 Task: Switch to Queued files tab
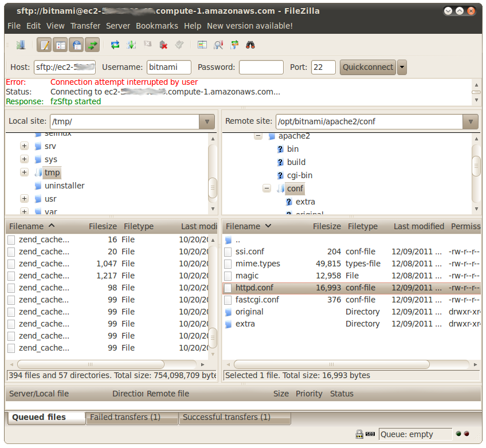(x=46, y=418)
